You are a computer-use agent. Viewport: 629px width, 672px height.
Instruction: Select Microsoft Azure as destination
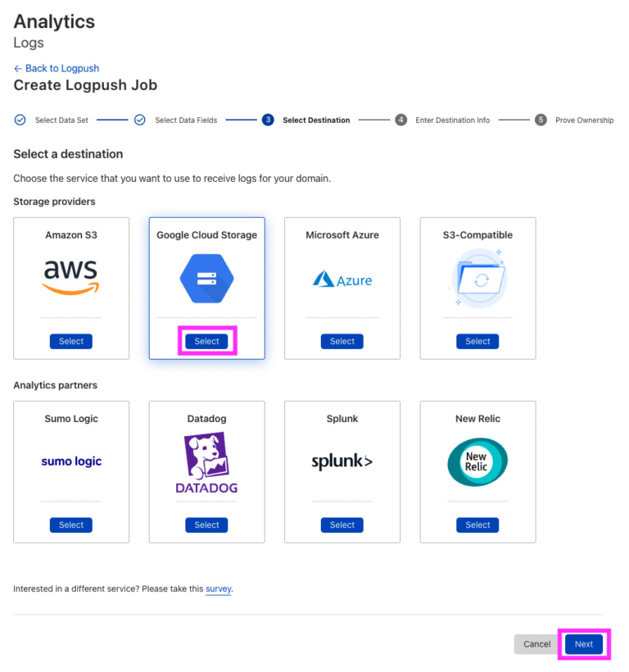tap(342, 341)
